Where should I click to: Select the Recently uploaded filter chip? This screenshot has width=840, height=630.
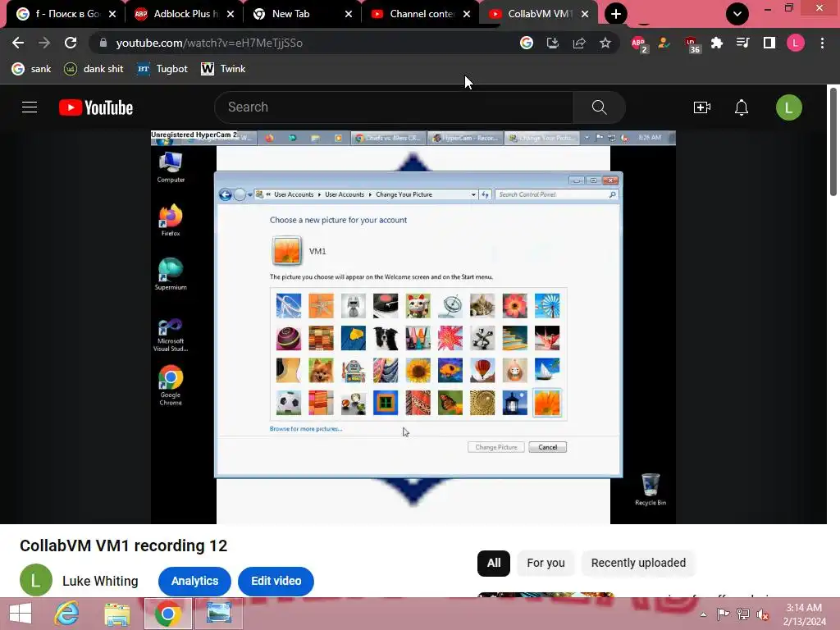click(638, 563)
